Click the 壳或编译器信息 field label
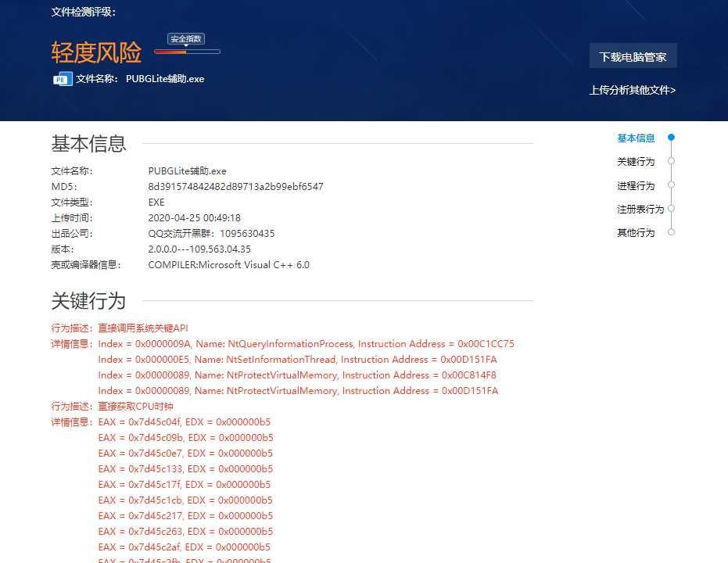The image size is (728, 563). tap(86, 265)
